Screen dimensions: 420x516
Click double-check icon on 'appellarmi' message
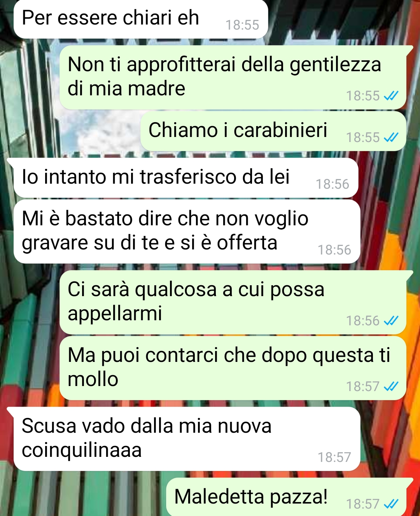click(391, 321)
